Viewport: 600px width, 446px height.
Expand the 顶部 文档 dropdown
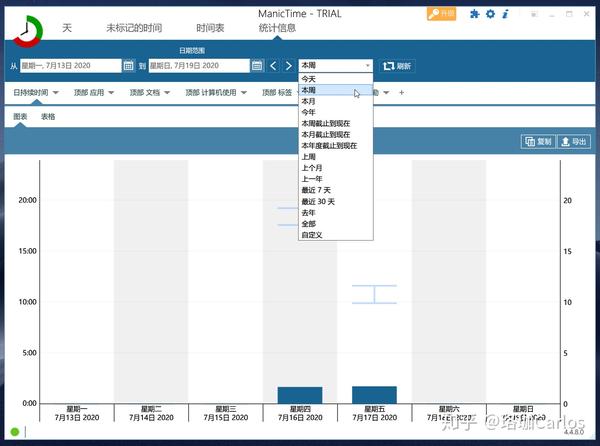click(167, 93)
